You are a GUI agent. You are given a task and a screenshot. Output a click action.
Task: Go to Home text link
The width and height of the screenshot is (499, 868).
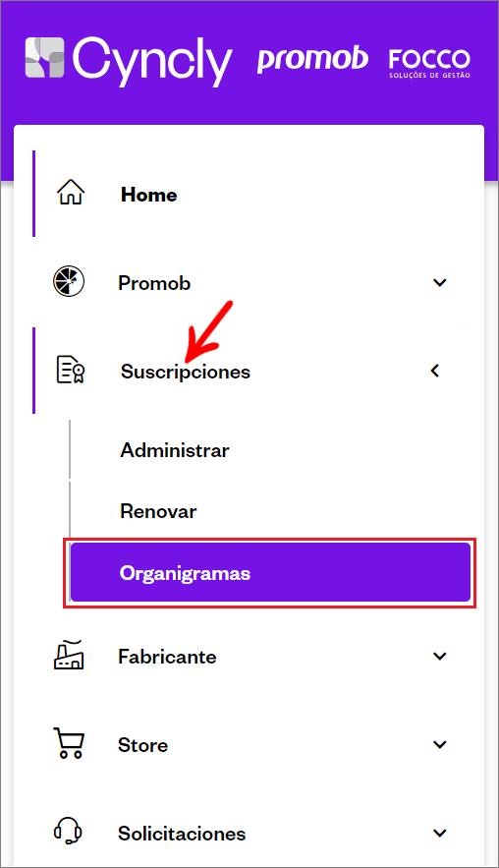point(148,195)
